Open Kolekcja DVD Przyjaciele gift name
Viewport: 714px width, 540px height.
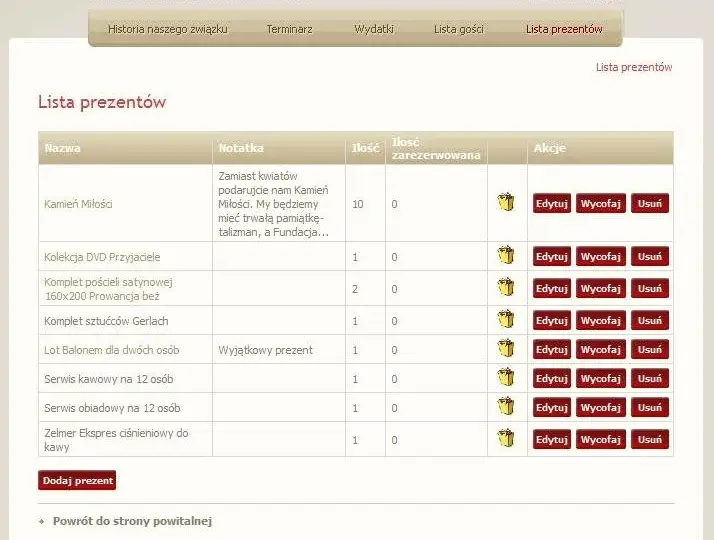[x=102, y=257]
